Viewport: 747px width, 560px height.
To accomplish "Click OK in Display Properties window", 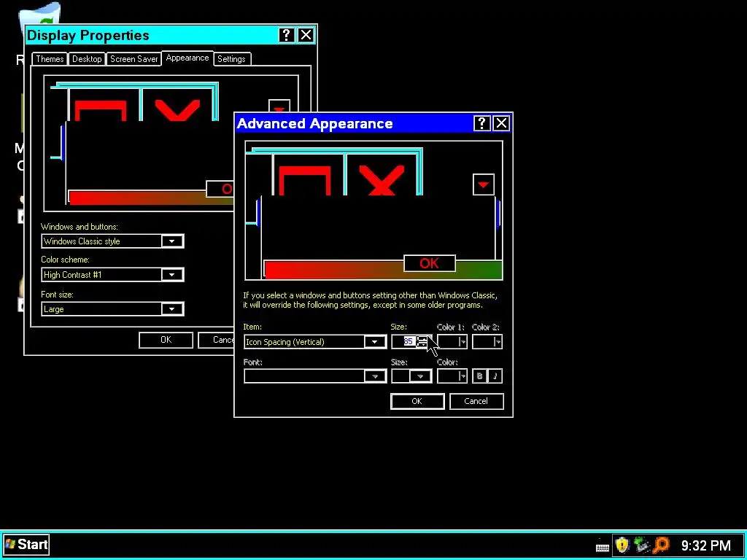I will click(166, 340).
